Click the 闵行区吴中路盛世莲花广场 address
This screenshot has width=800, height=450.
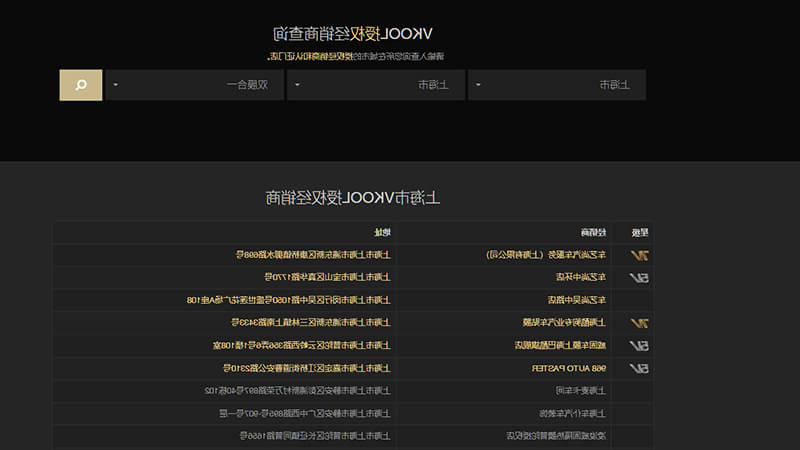[x=289, y=299]
